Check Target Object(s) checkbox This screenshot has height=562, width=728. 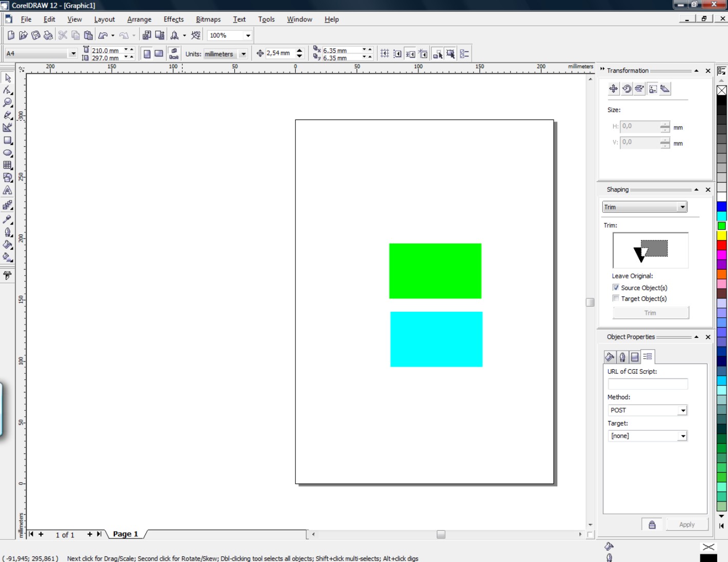click(x=616, y=298)
